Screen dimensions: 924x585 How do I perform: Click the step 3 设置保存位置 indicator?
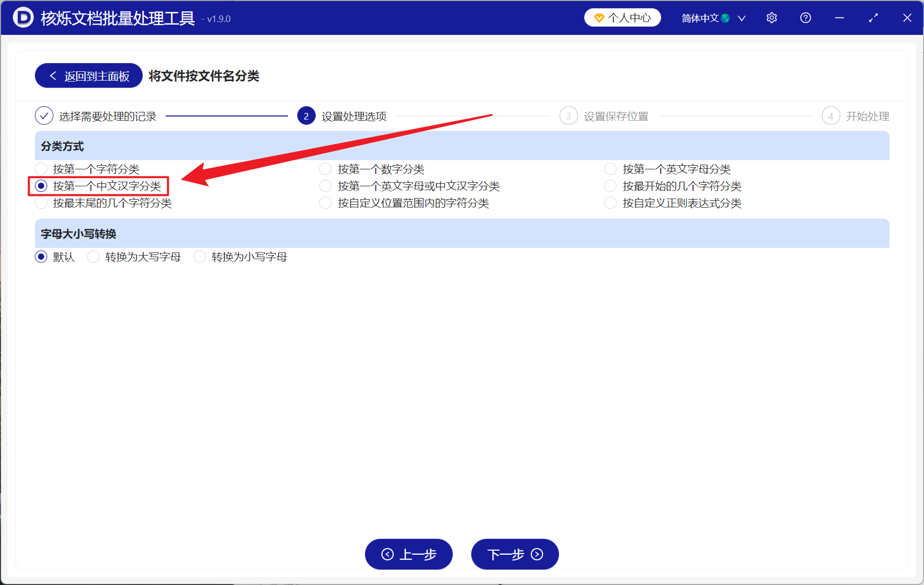tap(568, 116)
